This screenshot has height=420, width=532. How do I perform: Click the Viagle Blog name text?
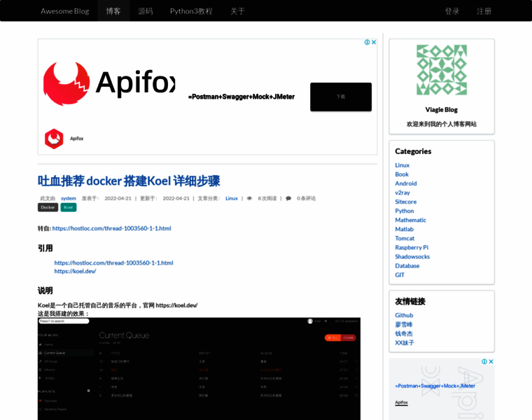(442, 110)
